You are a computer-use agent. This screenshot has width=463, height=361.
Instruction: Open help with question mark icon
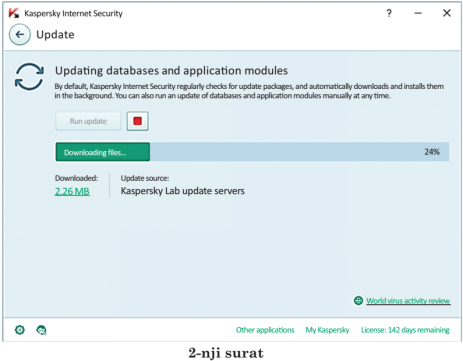(389, 13)
